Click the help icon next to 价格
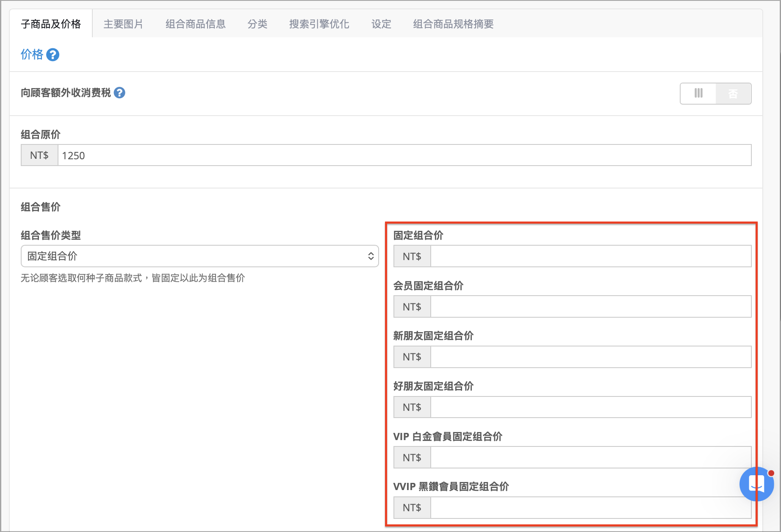 coord(53,55)
